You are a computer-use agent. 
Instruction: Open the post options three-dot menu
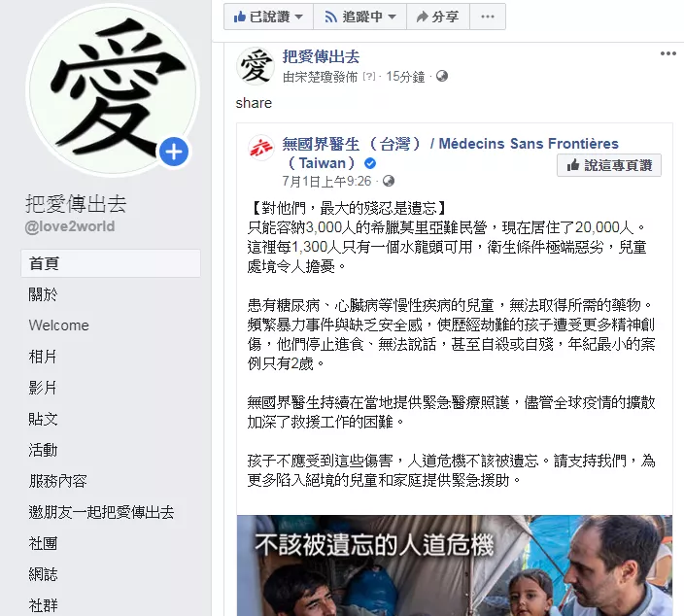tap(667, 53)
